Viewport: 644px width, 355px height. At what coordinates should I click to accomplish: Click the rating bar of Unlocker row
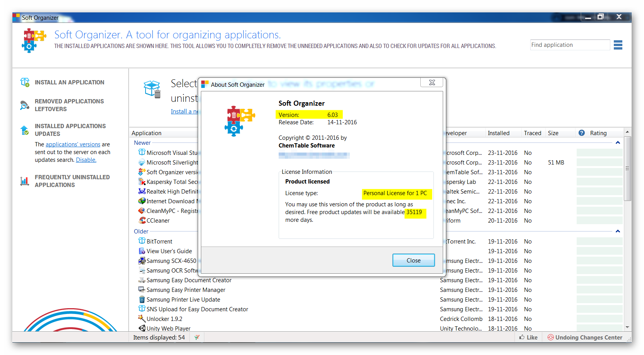(x=599, y=319)
